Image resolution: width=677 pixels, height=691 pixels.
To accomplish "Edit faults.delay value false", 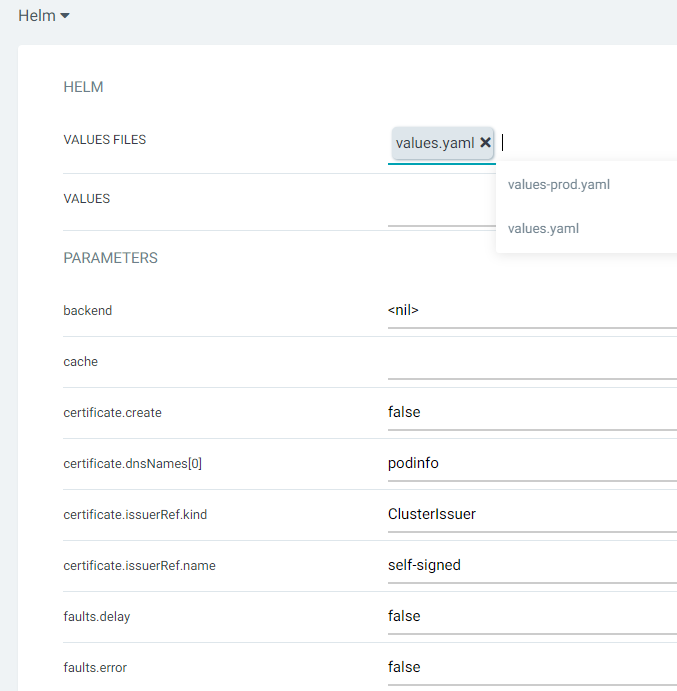I will [x=532, y=616].
